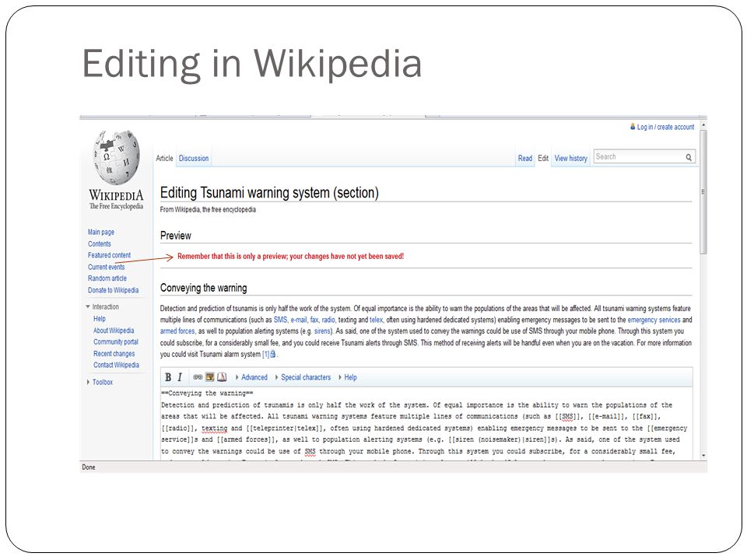
Task: Open Contact Wikipedia link
Action: 116,365
